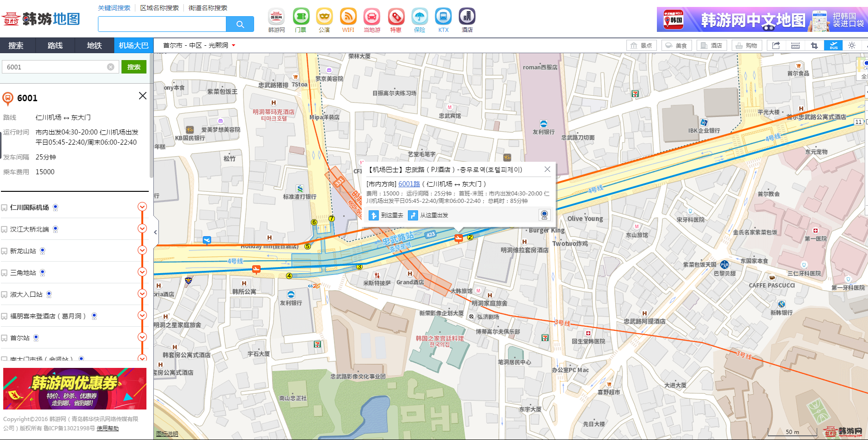Viewport: 868px width, 440px height.
Task: Expand the 淑大入口站 stop chevron
Action: click(142, 293)
